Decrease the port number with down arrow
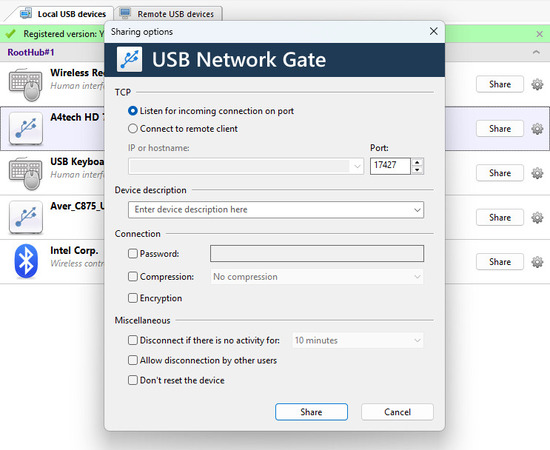 click(x=417, y=170)
